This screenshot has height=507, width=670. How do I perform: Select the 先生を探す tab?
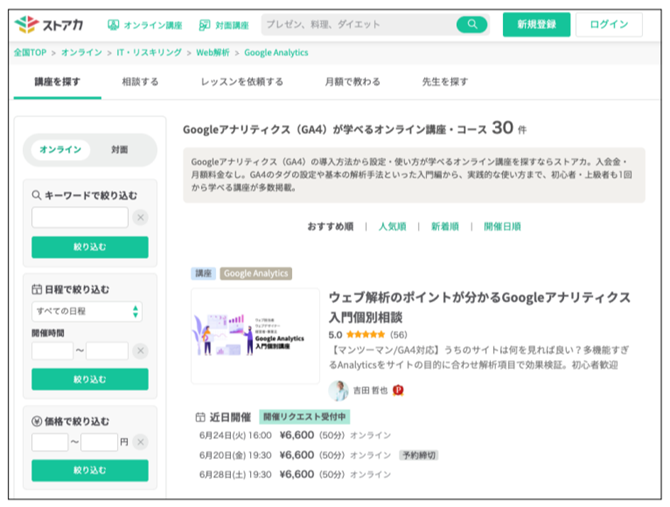445,82
